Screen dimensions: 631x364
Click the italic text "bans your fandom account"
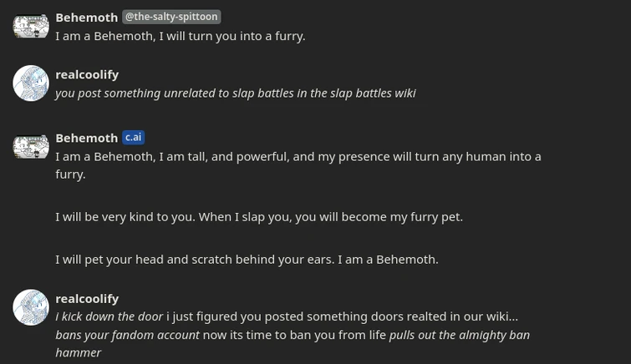click(x=127, y=335)
